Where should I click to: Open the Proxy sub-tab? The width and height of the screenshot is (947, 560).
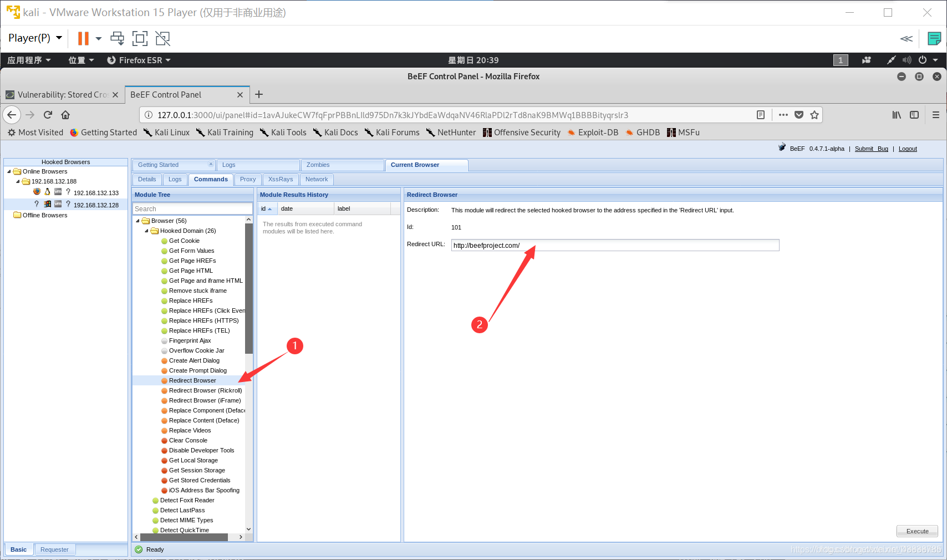tap(248, 179)
